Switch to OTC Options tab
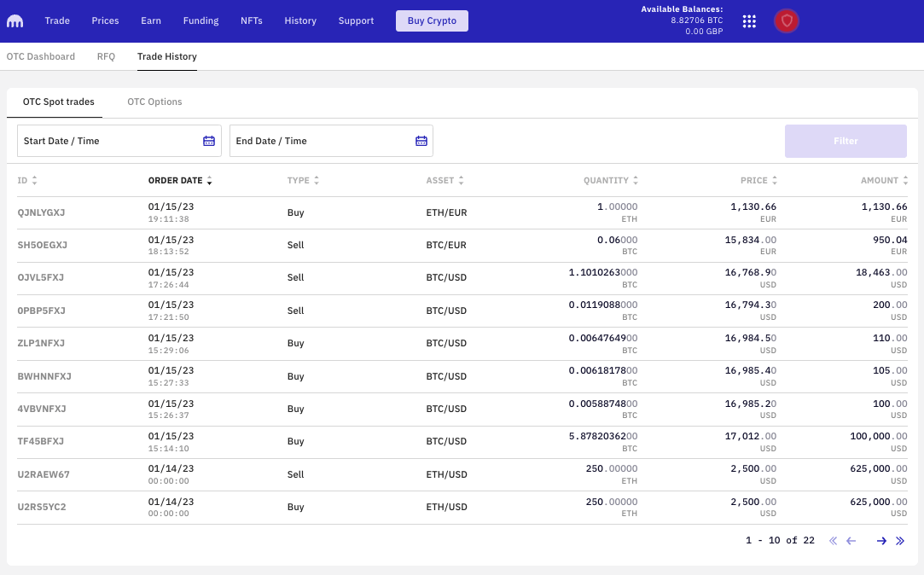Viewport: 924px width, 575px height. tap(154, 102)
